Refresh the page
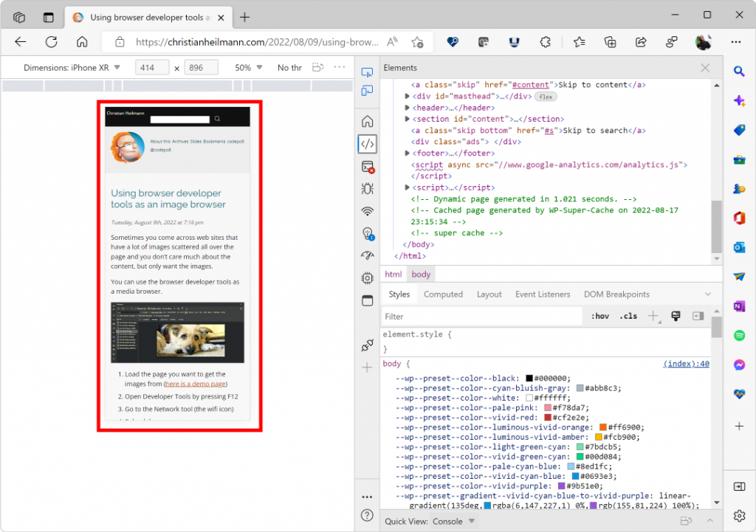This screenshot has width=756, height=532. coord(51,42)
